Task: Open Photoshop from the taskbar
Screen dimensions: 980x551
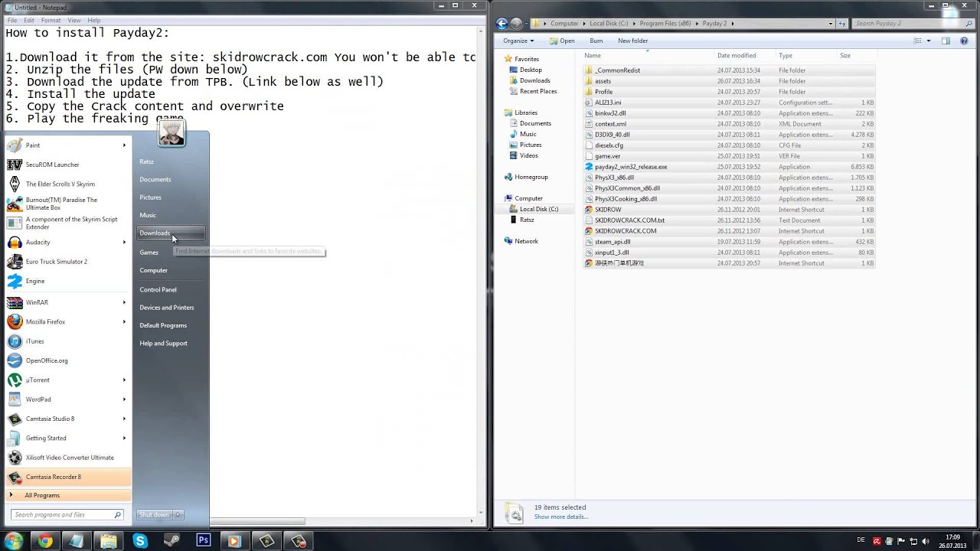Action: (203, 541)
